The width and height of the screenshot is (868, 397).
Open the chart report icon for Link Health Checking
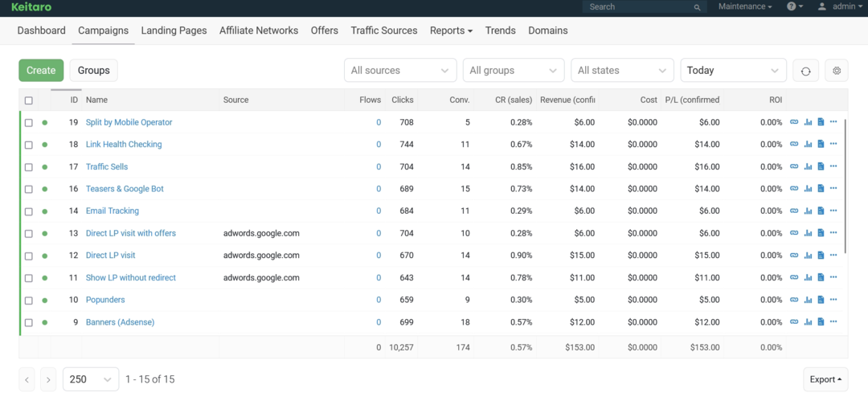click(808, 145)
